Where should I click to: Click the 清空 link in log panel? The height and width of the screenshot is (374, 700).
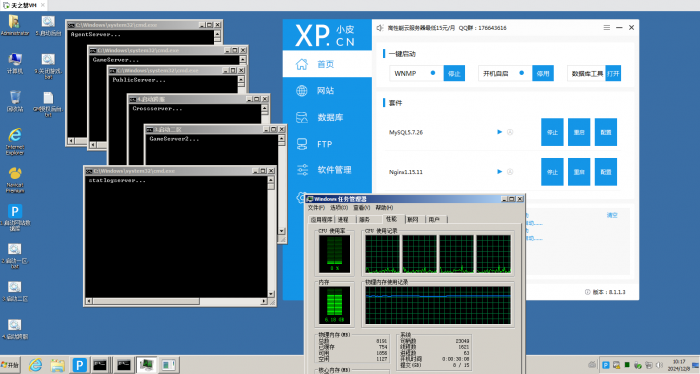pos(612,215)
